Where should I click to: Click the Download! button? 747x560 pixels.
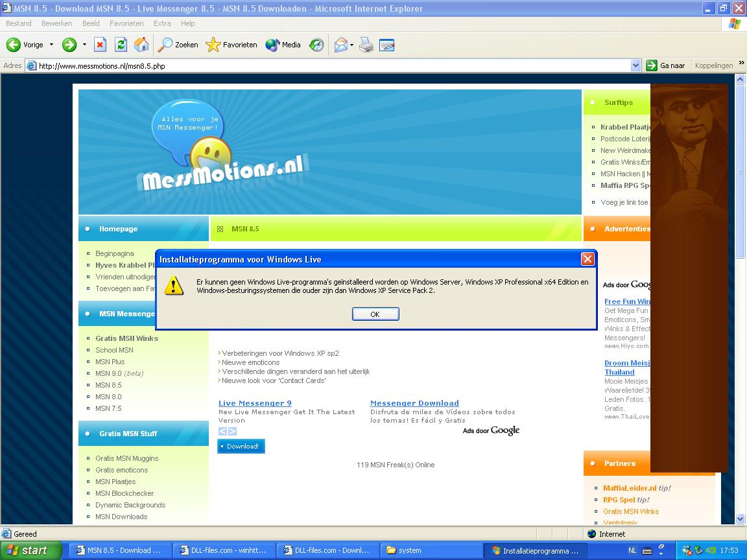click(x=241, y=446)
